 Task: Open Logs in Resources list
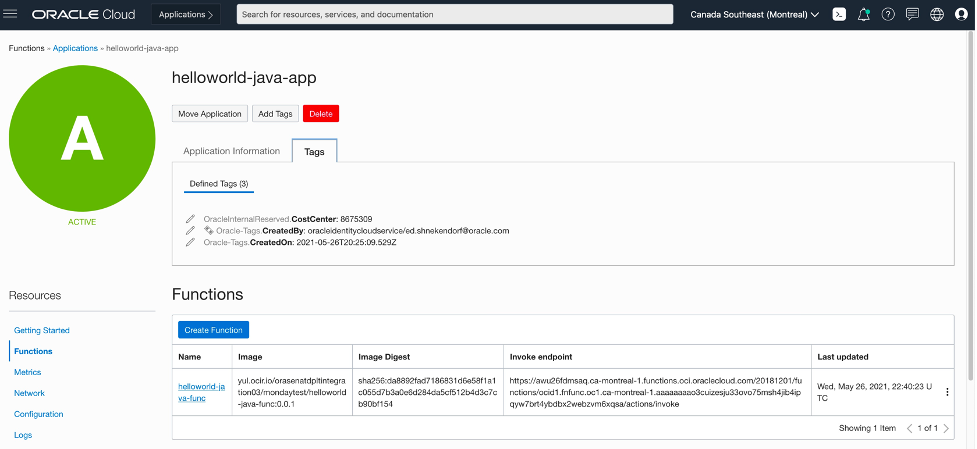[23, 435]
